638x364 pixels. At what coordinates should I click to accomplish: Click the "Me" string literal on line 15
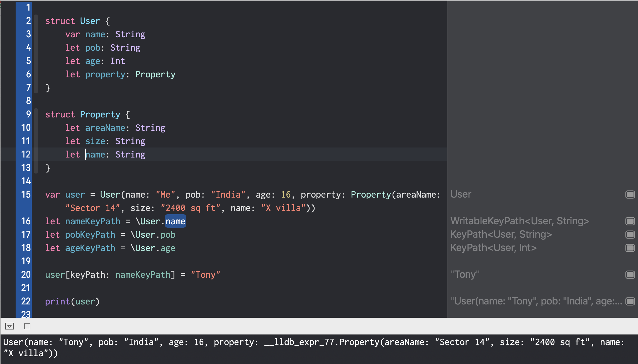pyautogui.click(x=165, y=194)
